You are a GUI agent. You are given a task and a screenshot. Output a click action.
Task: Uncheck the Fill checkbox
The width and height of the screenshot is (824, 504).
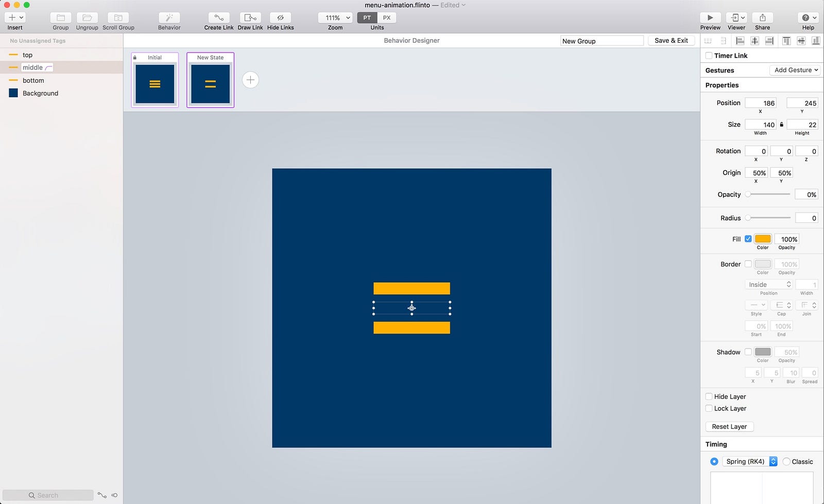point(748,239)
